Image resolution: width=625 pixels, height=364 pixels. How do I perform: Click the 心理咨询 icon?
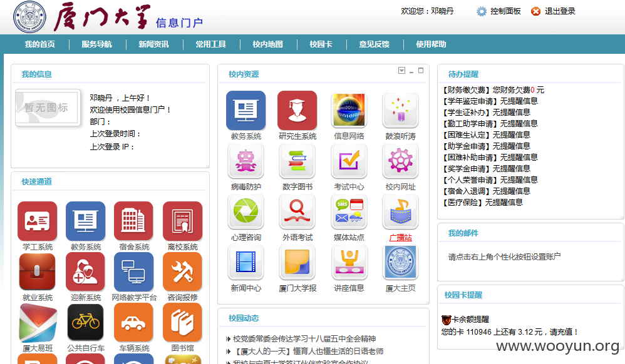pyautogui.click(x=246, y=211)
